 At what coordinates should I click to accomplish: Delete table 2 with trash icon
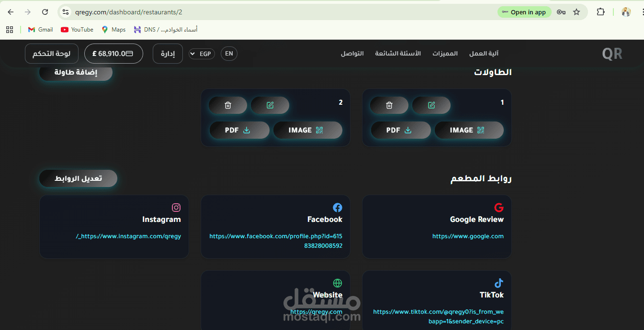(x=228, y=105)
